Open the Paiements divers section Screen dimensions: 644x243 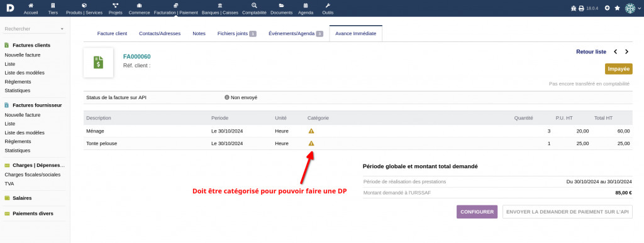tap(33, 213)
